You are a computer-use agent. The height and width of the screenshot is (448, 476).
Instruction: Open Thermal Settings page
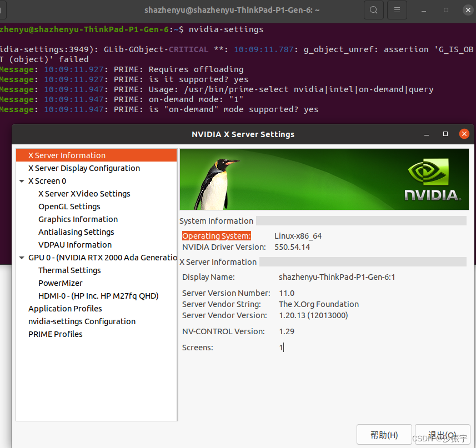click(69, 270)
